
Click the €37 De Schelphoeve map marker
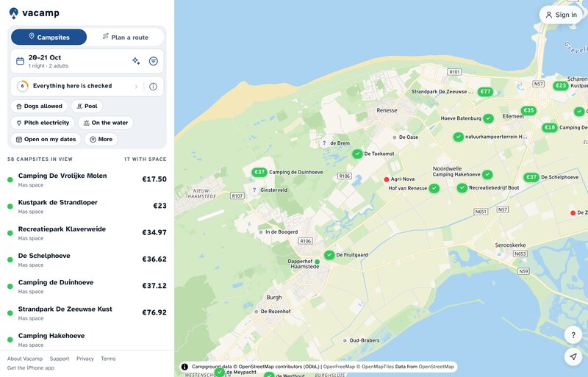(531, 177)
